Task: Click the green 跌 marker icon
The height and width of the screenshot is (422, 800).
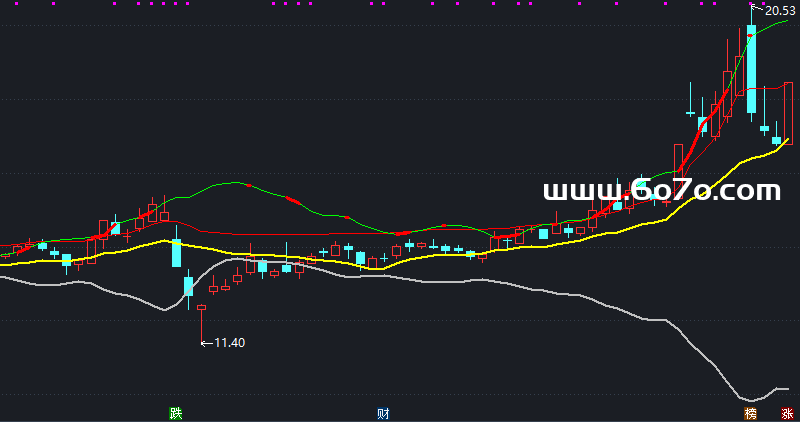Action: click(x=176, y=413)
